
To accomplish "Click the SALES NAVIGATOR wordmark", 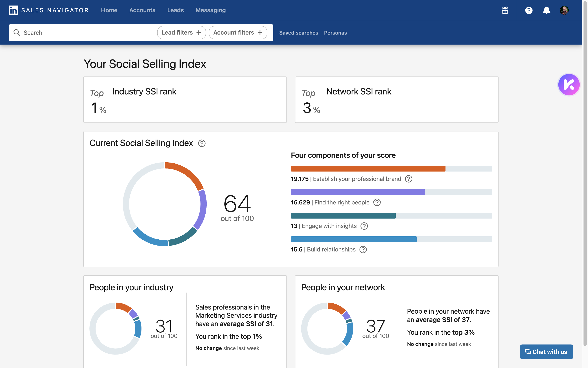I will click(x=55, y=10).
